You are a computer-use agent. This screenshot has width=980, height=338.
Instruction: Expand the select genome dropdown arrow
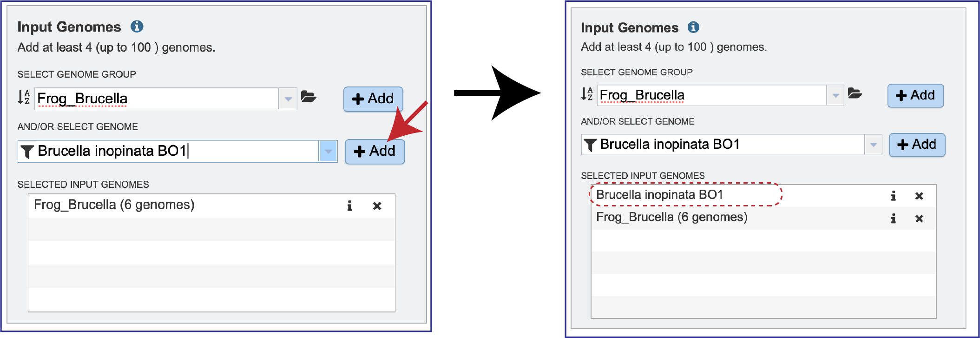pos(329,151)
